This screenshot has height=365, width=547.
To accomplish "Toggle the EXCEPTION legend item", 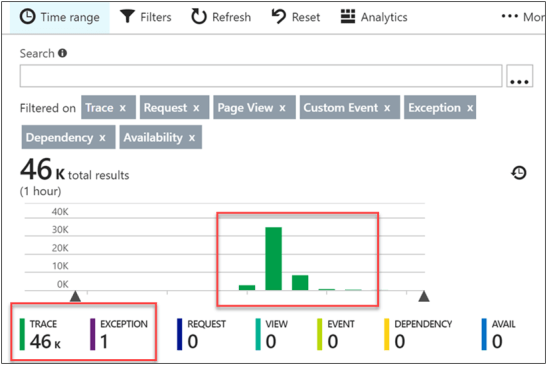I will coord(119,334).
